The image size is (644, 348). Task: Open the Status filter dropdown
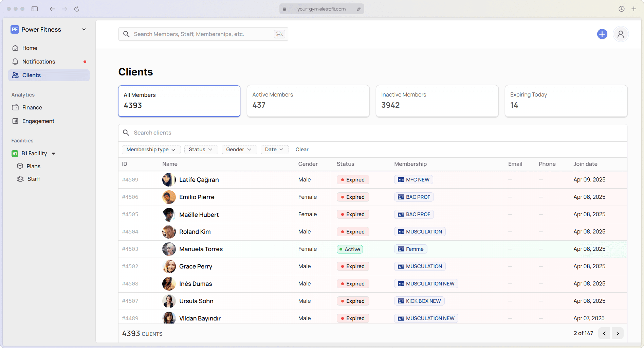point(201,150)
